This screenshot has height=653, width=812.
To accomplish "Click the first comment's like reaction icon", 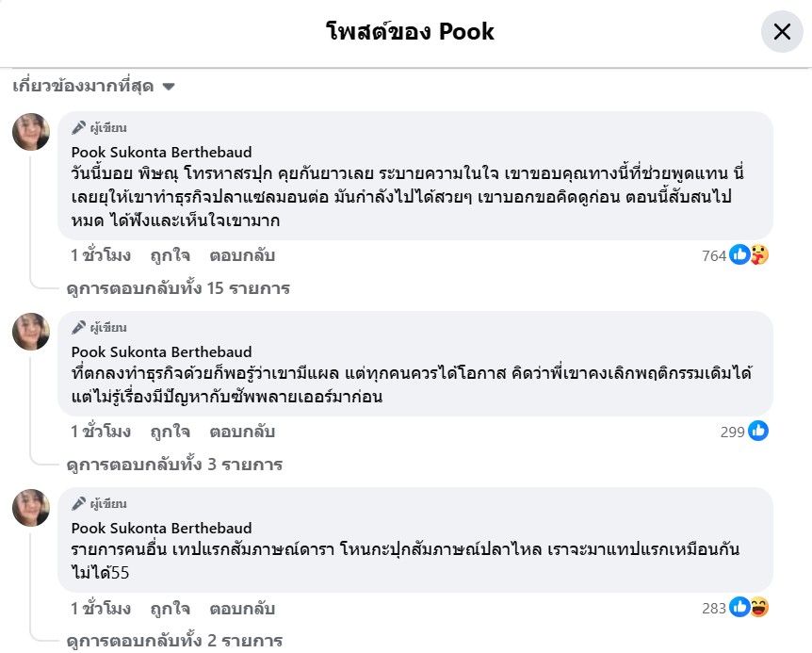I will pyautogui.click(x=739, y=254).
